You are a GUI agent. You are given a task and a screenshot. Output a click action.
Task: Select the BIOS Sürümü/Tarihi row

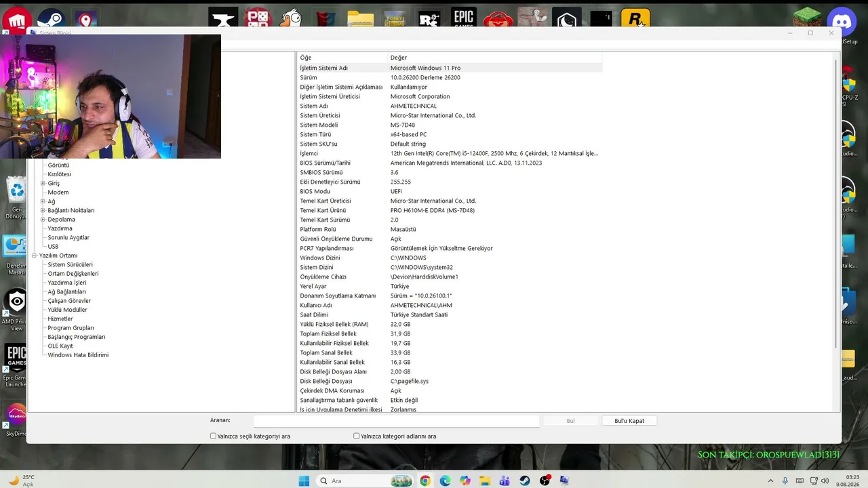point(450,163)
